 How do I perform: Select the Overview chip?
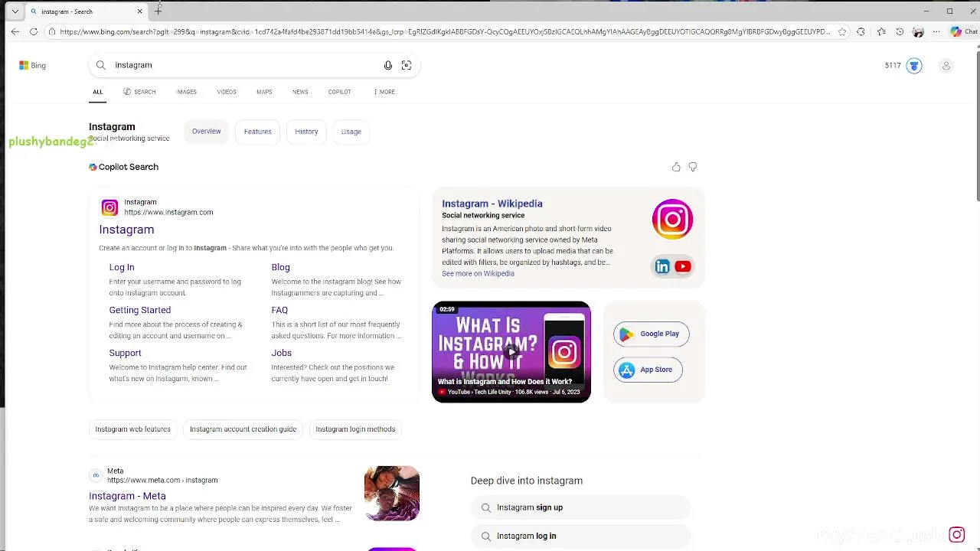(x=206, y=132)
